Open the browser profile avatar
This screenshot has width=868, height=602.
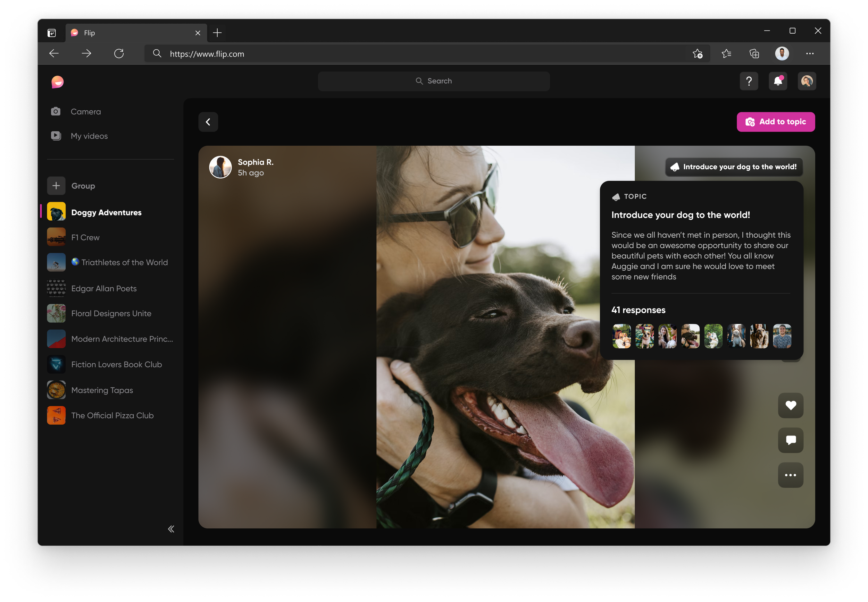pyautogui.click(x=782, y=53)
